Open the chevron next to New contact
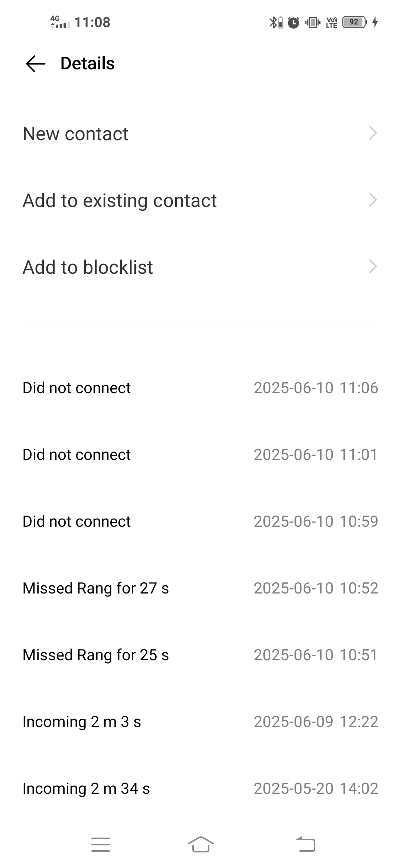The image size is (401, 868). click(x=373, y=133)
